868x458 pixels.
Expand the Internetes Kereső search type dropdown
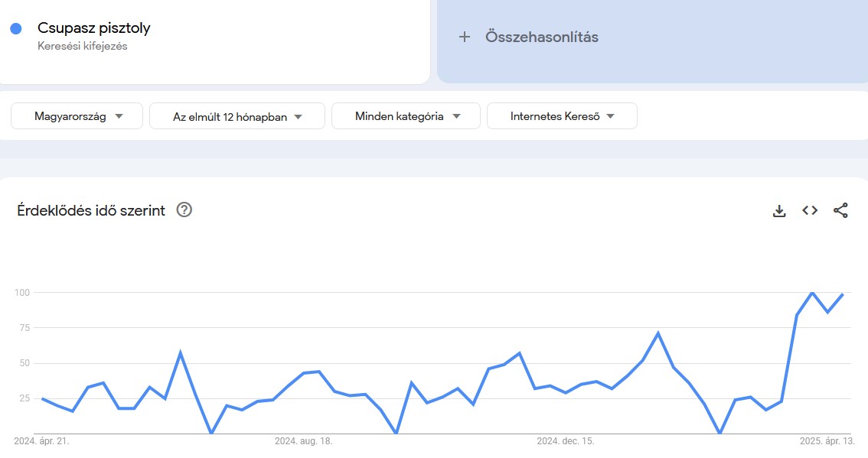pos(562,116)
